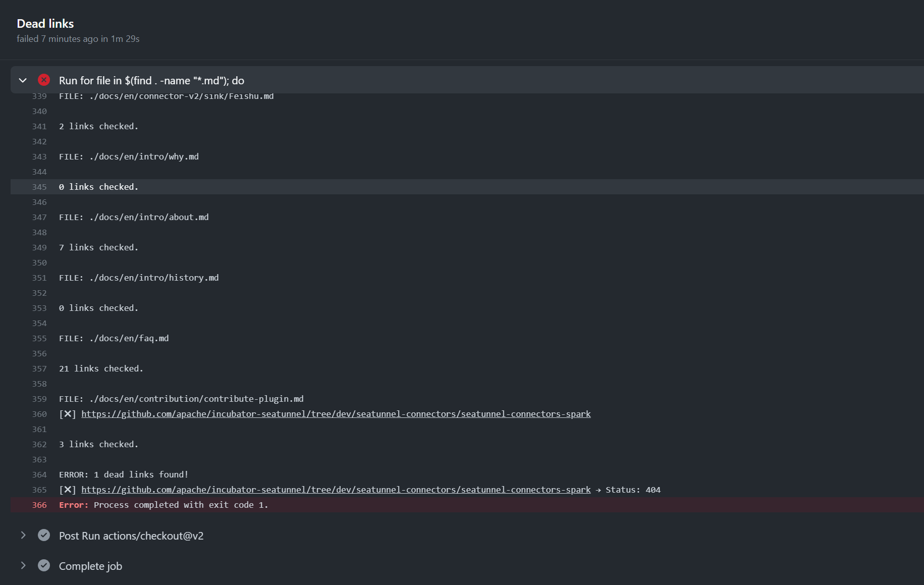The image size is (924, 585).
Task: Click the X marker on line 360
Action: point(68,414)
